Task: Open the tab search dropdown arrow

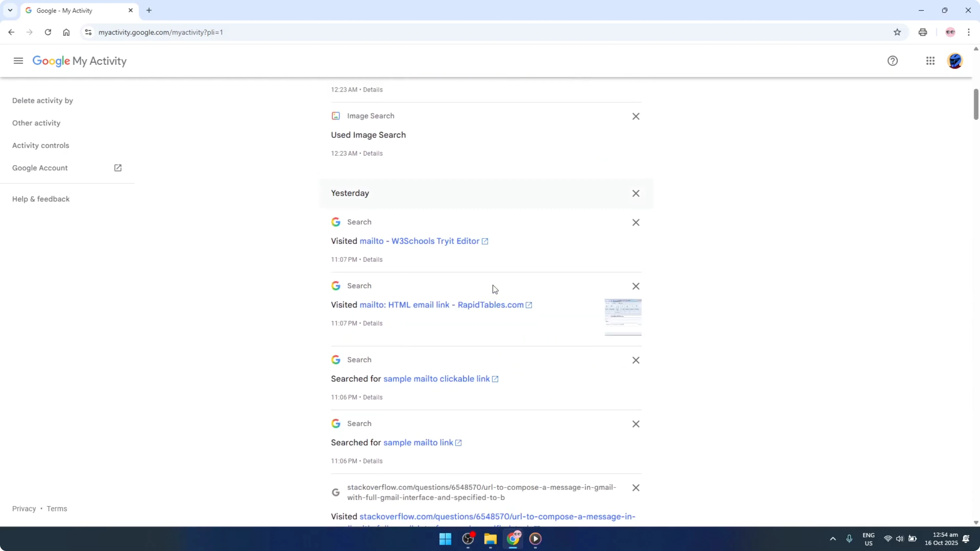Action: point(10,10)
